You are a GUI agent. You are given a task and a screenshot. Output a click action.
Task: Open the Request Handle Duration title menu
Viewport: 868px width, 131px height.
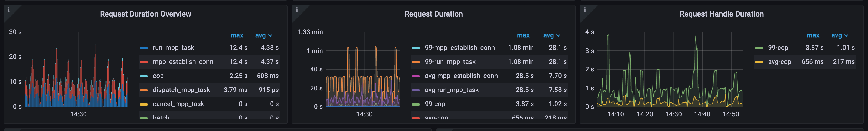[x=722, y=14]
